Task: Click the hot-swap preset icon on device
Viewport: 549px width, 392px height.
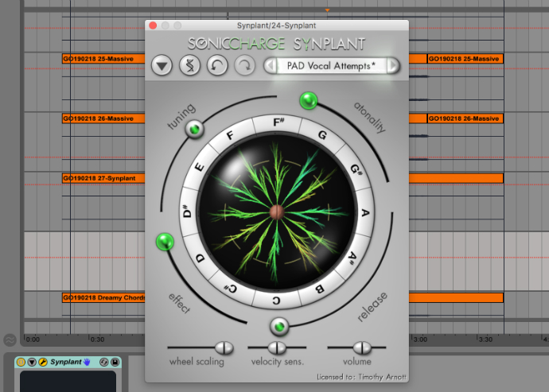Action: click(104, 363)
